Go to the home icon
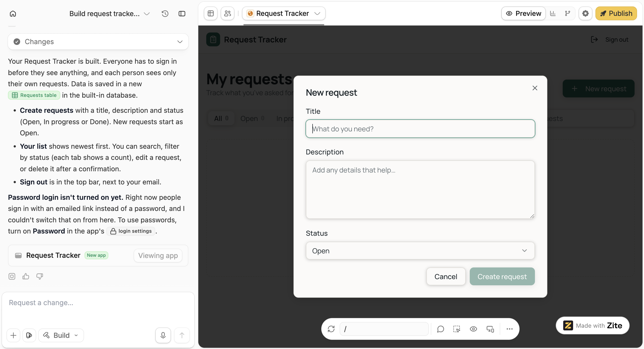 pos(13,13)
